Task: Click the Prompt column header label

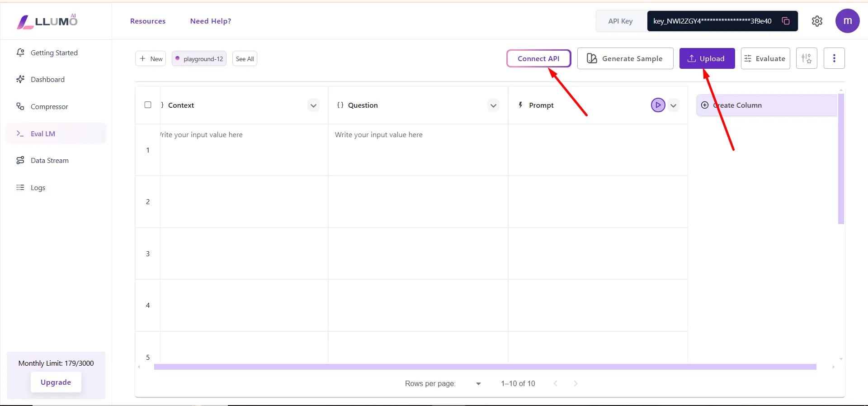Action: [x=541, y=105]
